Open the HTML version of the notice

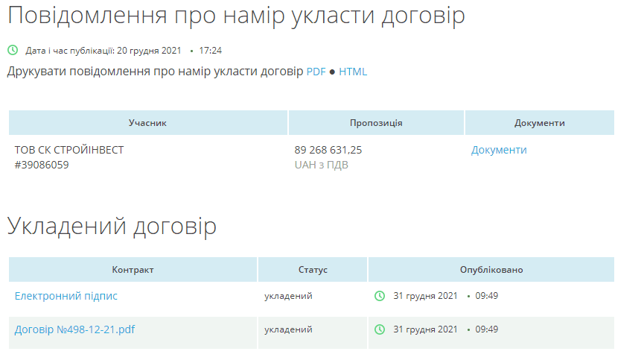(353, 72)
